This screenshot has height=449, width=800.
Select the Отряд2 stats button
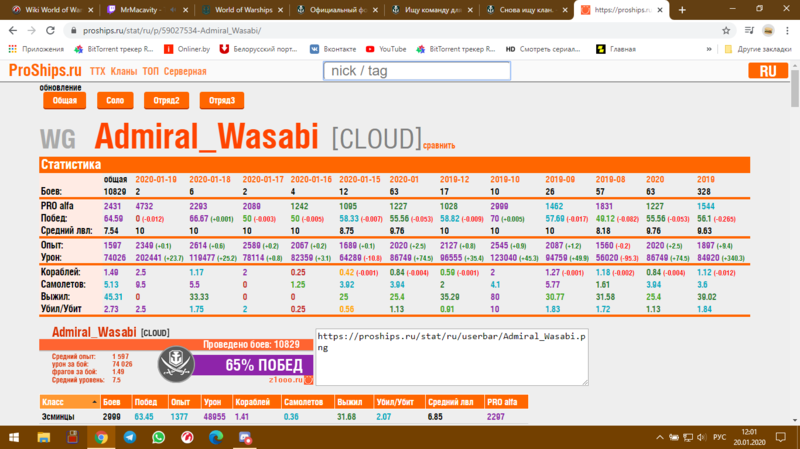(166, 101)
